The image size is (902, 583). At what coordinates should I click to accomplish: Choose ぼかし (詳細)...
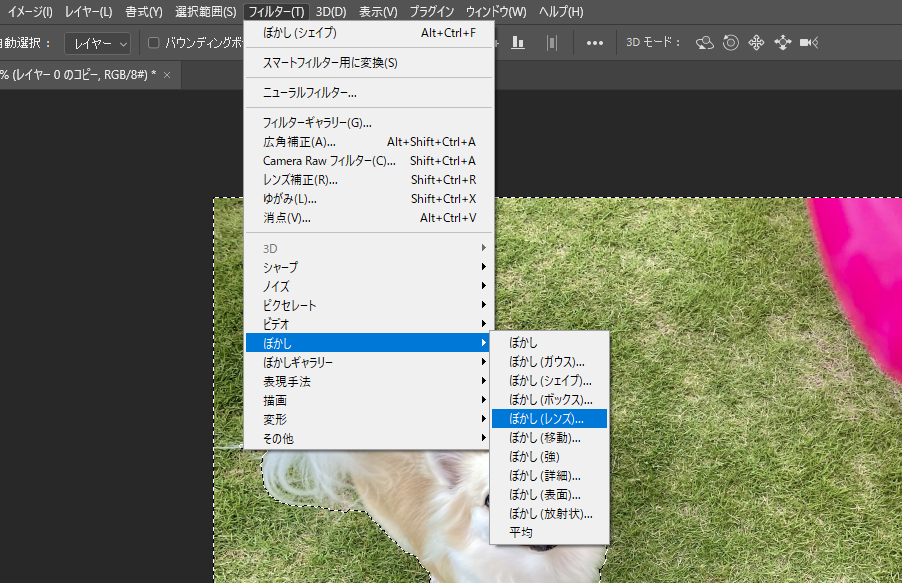coord(549,475)
